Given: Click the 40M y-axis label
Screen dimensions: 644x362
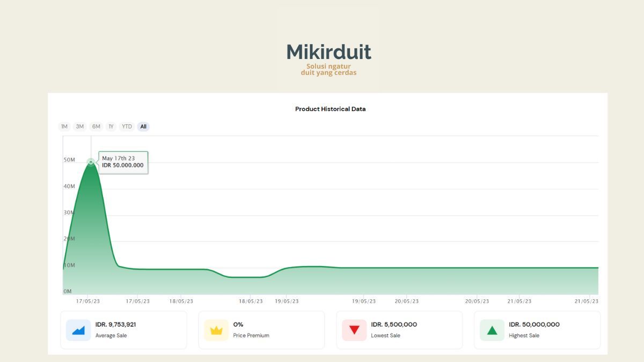Looking at the screenshot, I should (69, 186).
